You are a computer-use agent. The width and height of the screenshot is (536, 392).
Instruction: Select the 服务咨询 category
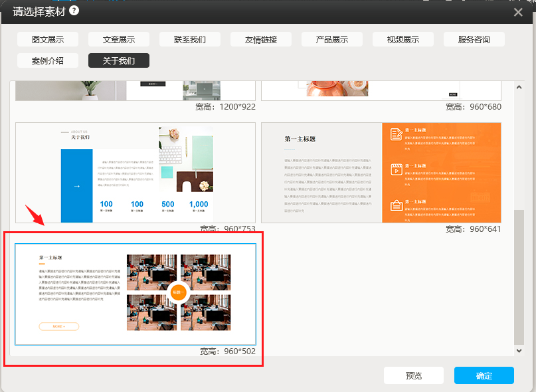tap(474, 39)
